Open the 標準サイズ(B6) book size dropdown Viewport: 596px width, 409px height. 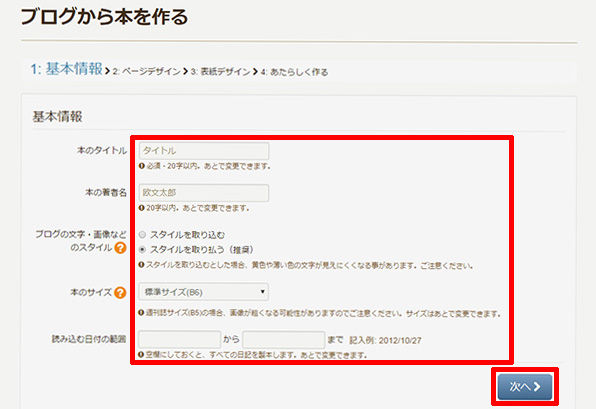tap(204, 292)
